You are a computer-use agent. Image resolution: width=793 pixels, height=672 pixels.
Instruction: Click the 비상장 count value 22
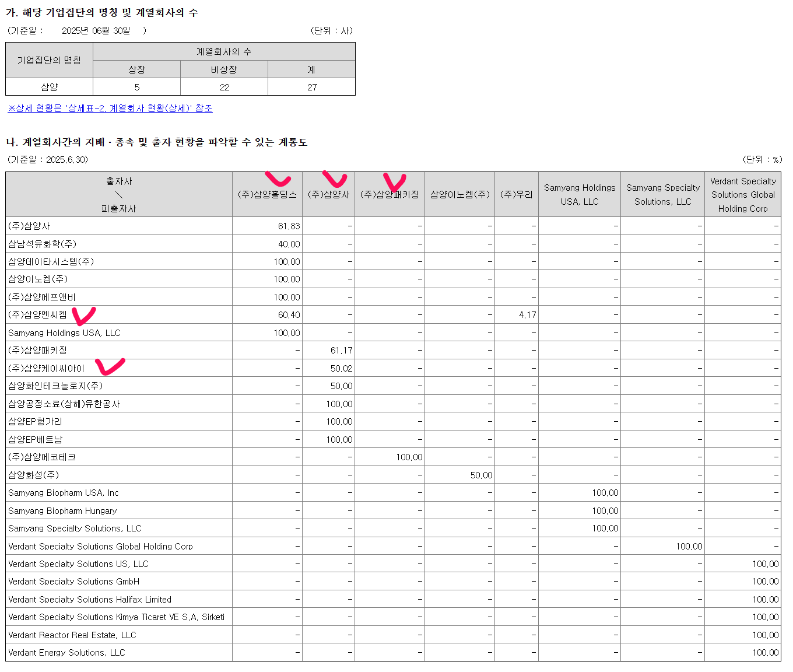pos(224,87)
